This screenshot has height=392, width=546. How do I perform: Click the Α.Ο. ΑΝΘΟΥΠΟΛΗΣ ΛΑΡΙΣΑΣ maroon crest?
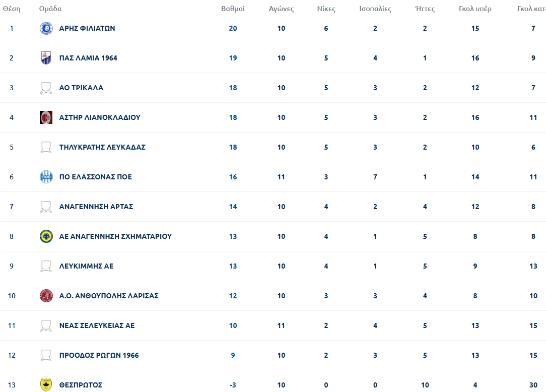click(46, 296)
